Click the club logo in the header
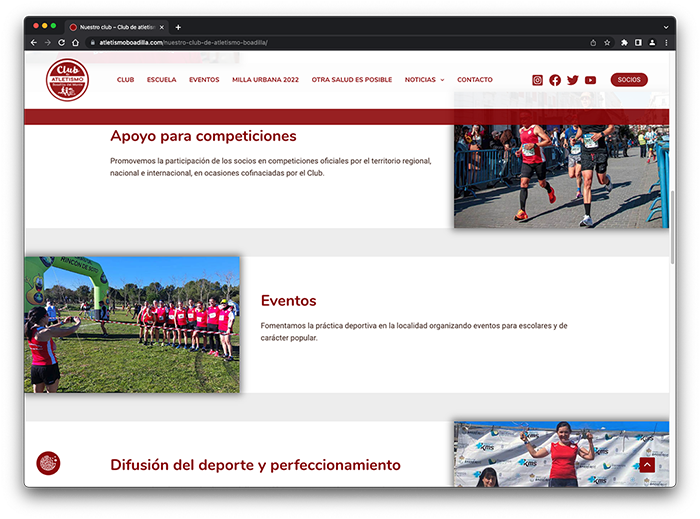The width and height of the screenshot is (700, 519). click(67, 80)
